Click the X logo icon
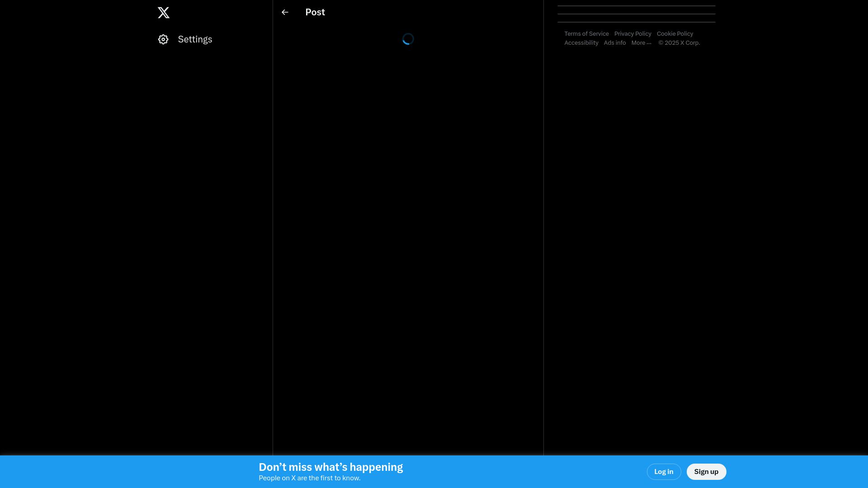Viewport: 868px width, 488px height. (164, 13)
